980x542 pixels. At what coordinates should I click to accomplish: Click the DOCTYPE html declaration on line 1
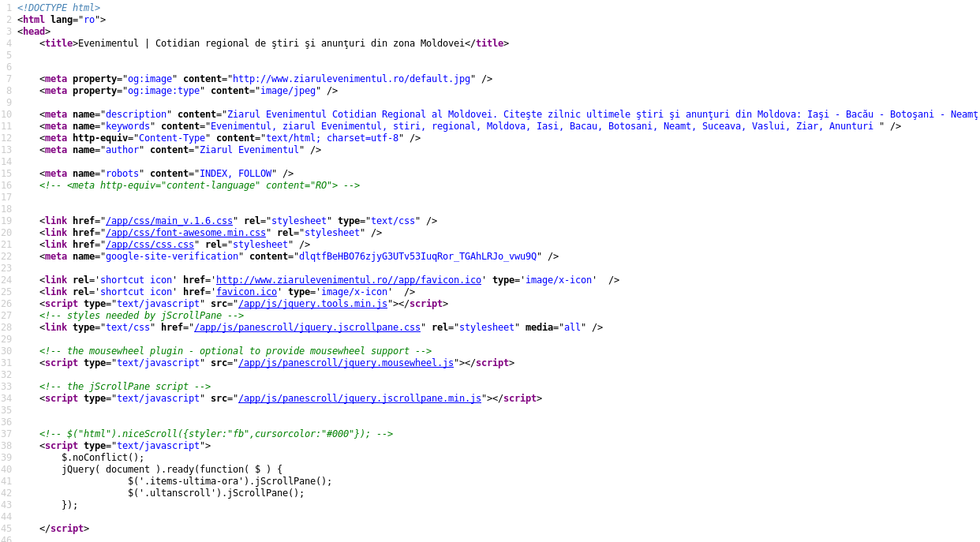58,8
